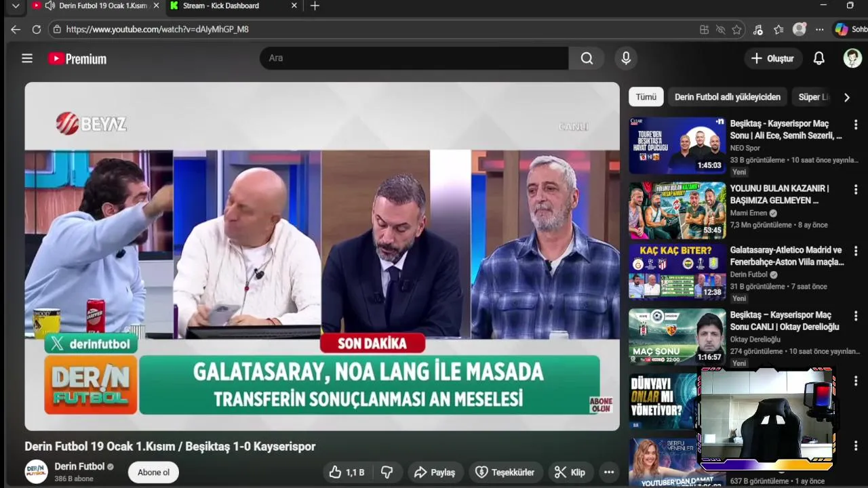The height and width of the screenshot is (488, 868).
Task: Open browser app install icon in address bar
Action: coord(704,29)
